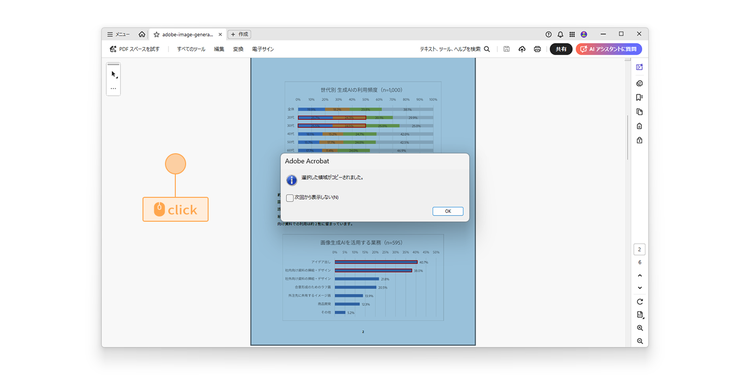Viewport: 750px width, 375px height.
Task: Expand the quick toolbar's three-dots more options
Action: click(x=113, y=88)
